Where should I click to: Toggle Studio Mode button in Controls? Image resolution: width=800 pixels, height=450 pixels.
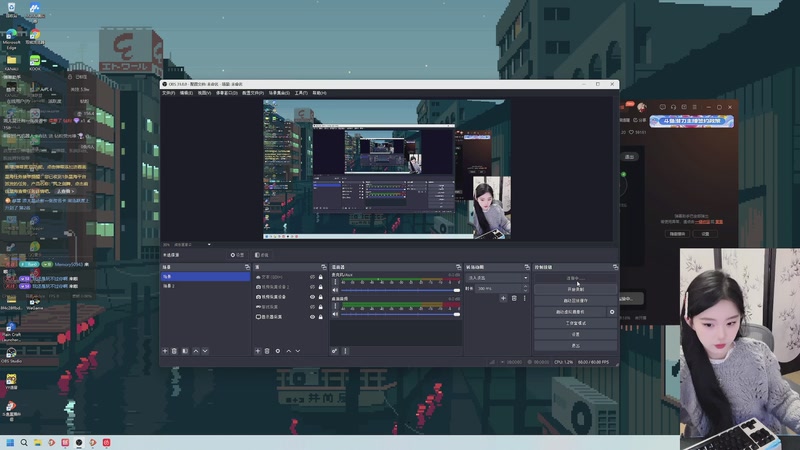576,323
